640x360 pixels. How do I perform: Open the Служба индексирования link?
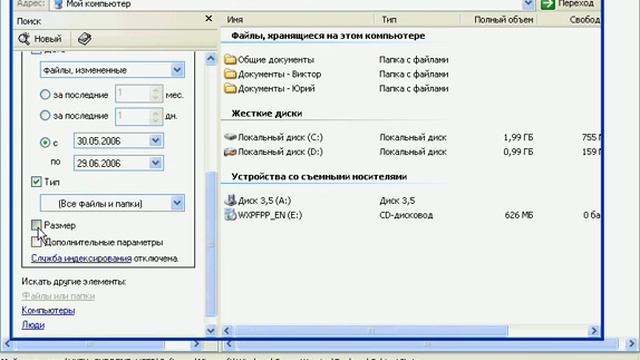pos(81,258)
